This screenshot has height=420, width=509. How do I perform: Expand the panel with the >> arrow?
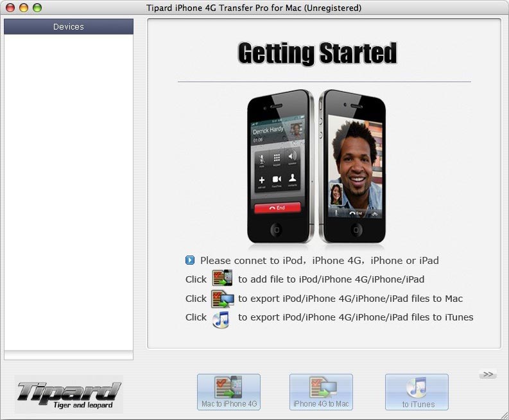point(488,374)
